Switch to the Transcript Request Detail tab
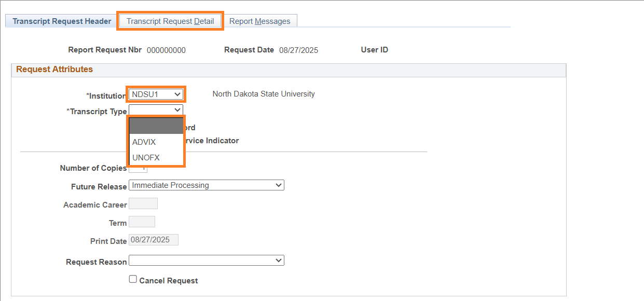644x301 pixels. point(170,21)
